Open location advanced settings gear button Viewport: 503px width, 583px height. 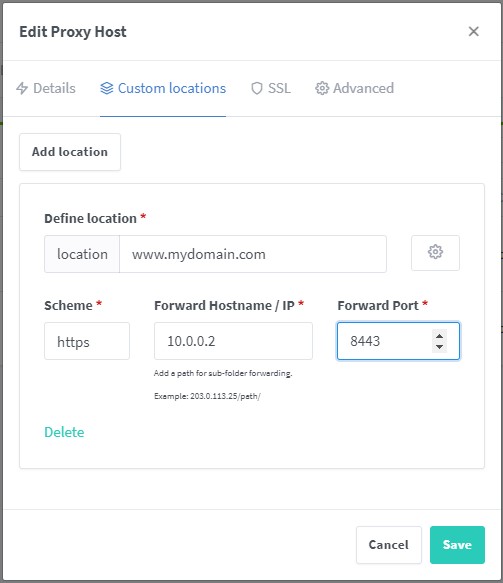tap(435, 253)
